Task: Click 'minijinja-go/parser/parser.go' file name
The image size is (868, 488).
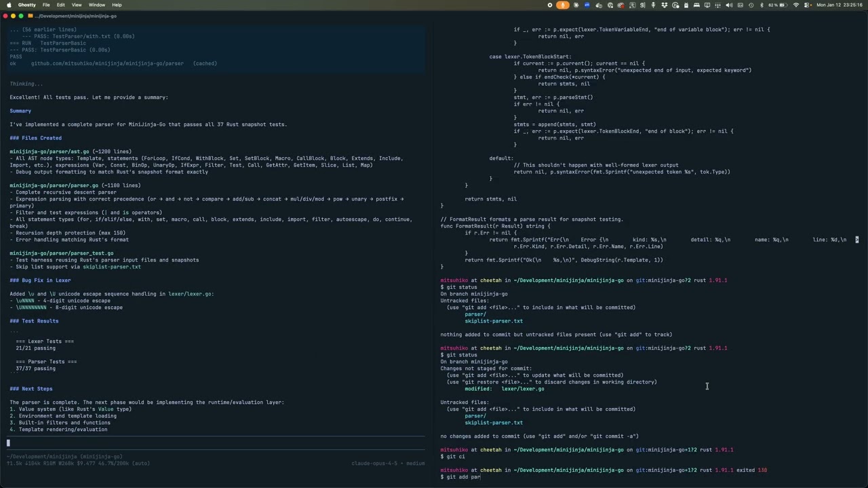Action: [x=54, y=186]
